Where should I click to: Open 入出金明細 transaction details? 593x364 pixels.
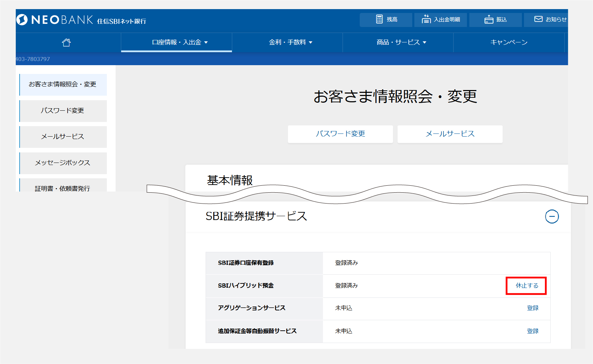click(x=440, y=20)
